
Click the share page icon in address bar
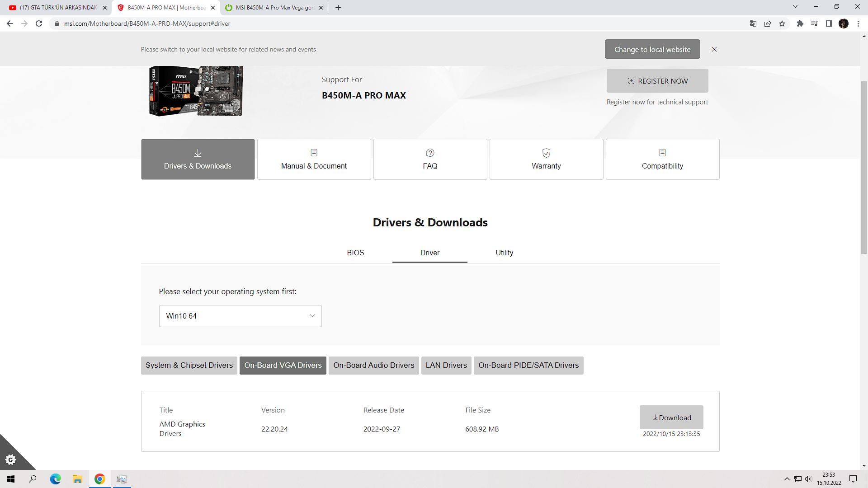tap(768, 23)
